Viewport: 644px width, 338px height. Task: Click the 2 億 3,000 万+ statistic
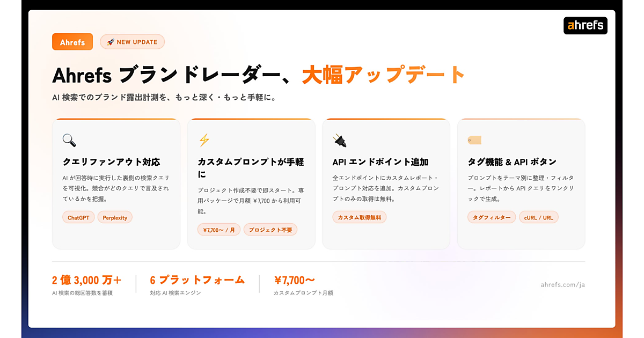(87, 280)
